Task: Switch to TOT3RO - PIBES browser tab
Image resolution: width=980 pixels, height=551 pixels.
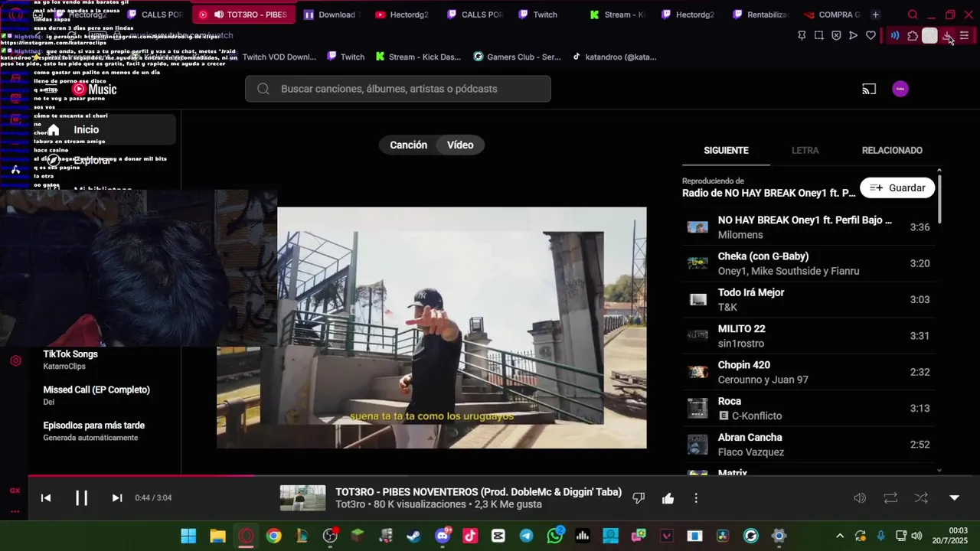Action: point(243,15)
